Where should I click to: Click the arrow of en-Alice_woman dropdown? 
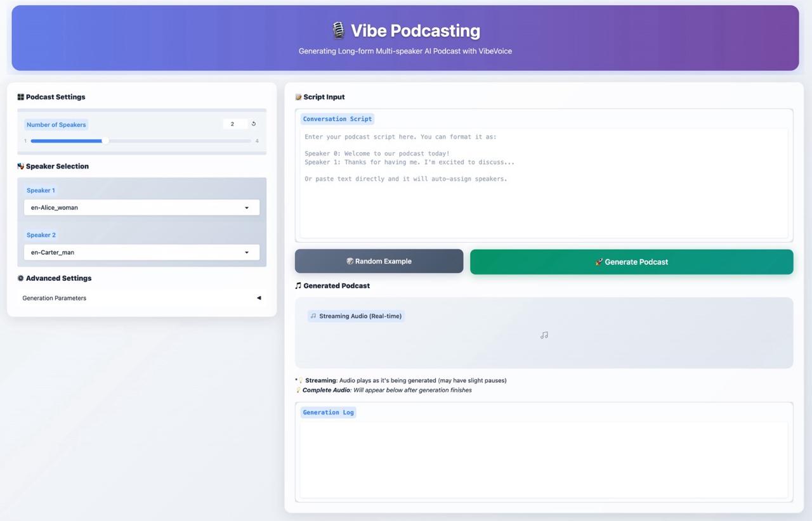tap(247, 208)
